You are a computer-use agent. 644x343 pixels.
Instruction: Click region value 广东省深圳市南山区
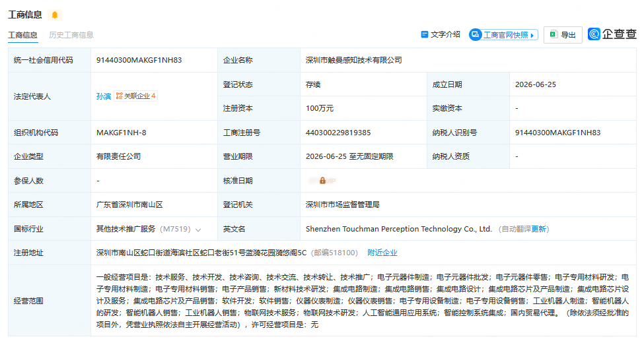pyautogui.click(x=129, y=204)
